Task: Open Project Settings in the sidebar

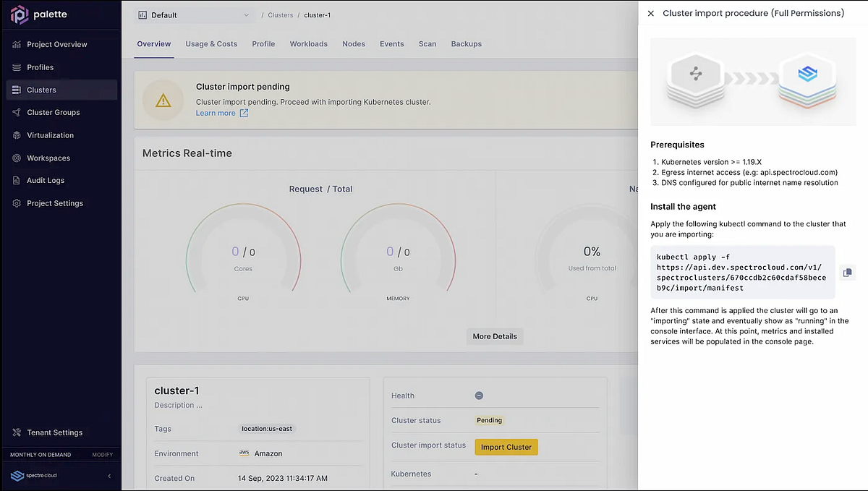Action: tap(55, 204)
